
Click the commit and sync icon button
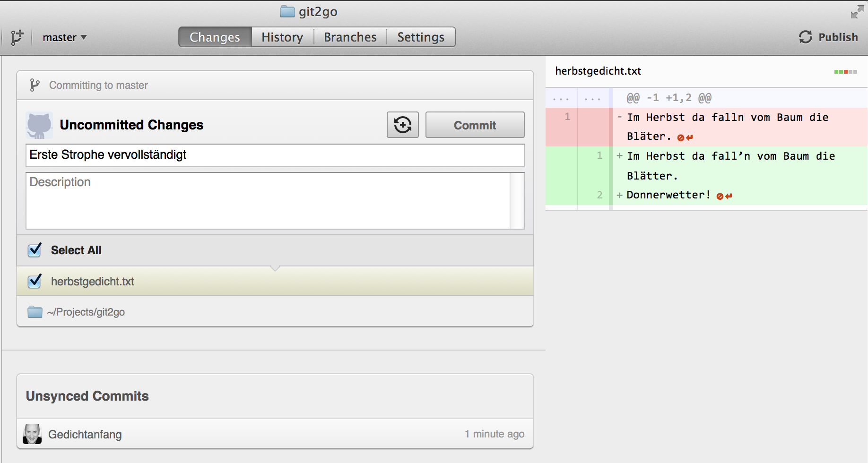(403, 125)
